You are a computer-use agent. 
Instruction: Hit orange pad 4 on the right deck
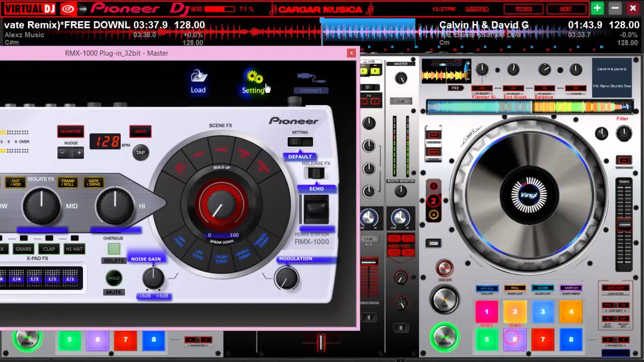pyautogui.click(x=571, y=312)
